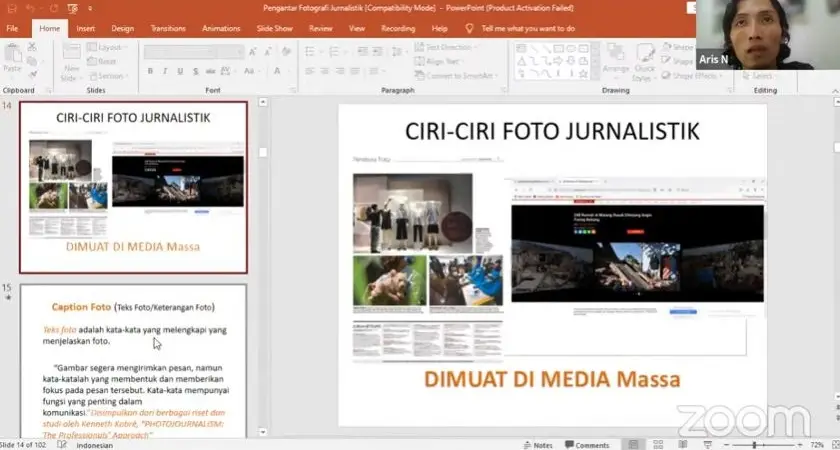Toggle Bold formatting
The width and height of the screenshot is (840, 450).
[150, 71]
